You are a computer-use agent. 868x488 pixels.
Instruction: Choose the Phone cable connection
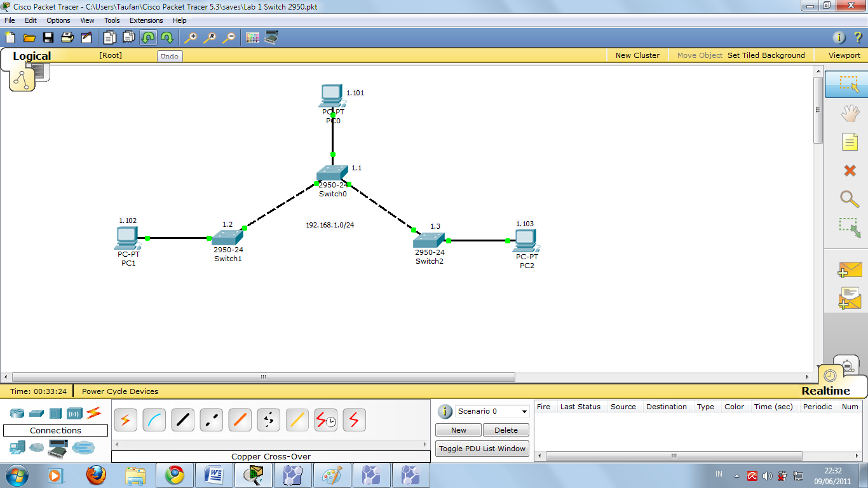pos(269,420)
